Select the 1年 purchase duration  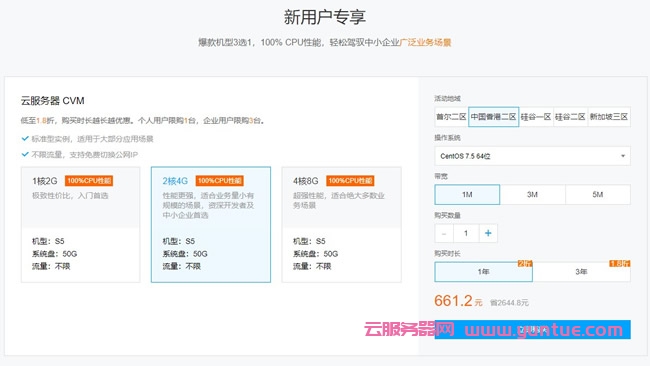(483, 272)
